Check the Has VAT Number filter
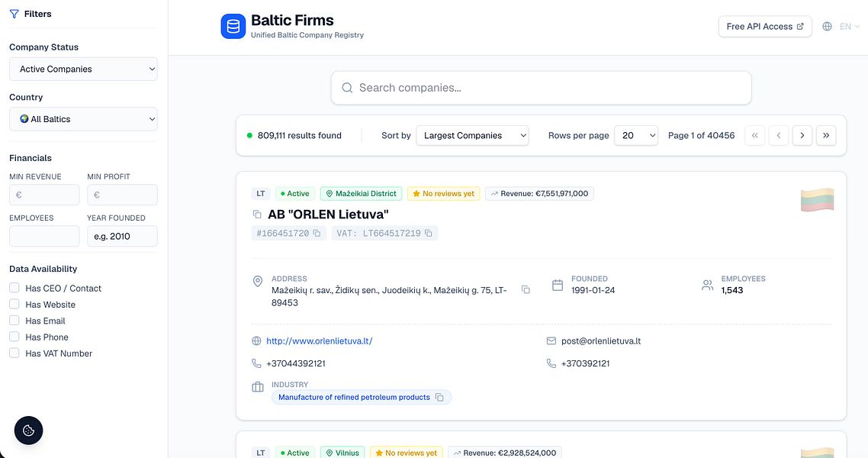This screenshot has width=868, height=458. 14,353
